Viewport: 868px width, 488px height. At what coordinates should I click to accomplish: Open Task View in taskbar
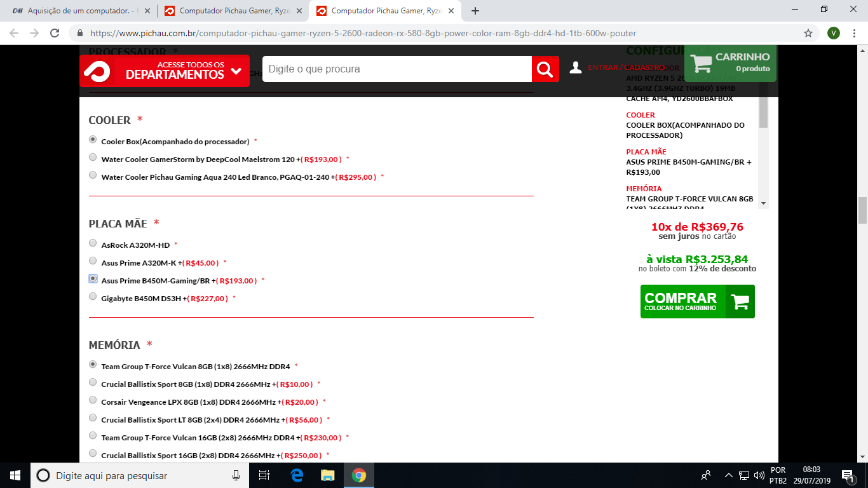tap(264, 475)
